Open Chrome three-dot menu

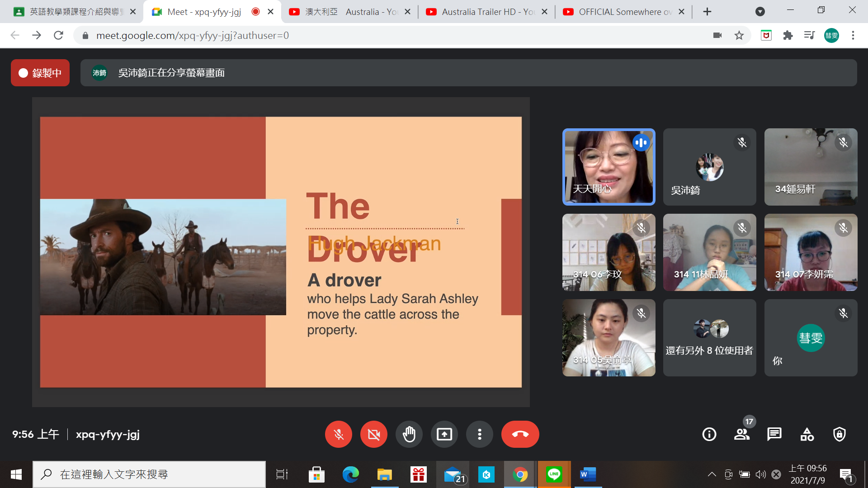[853, 35]
